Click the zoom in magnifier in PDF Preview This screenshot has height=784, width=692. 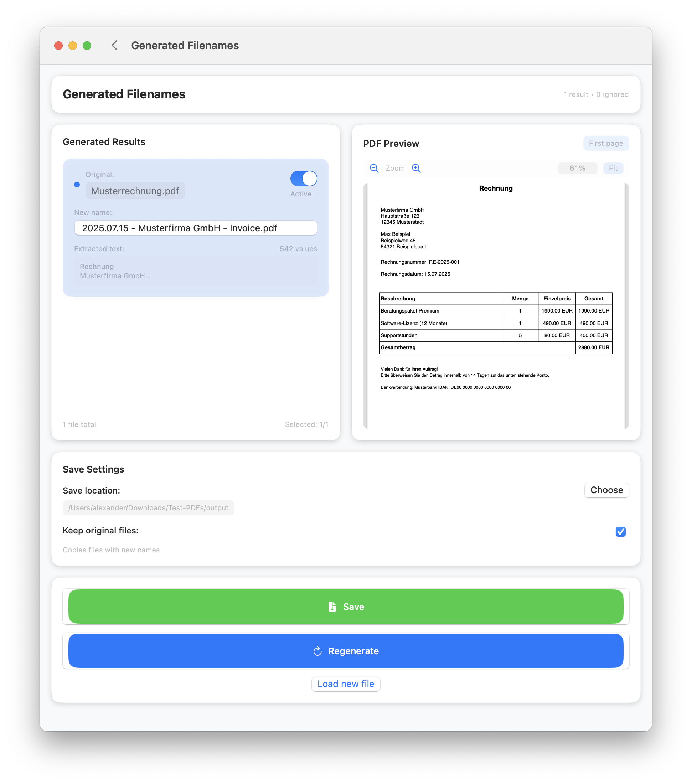click(417, 168)
